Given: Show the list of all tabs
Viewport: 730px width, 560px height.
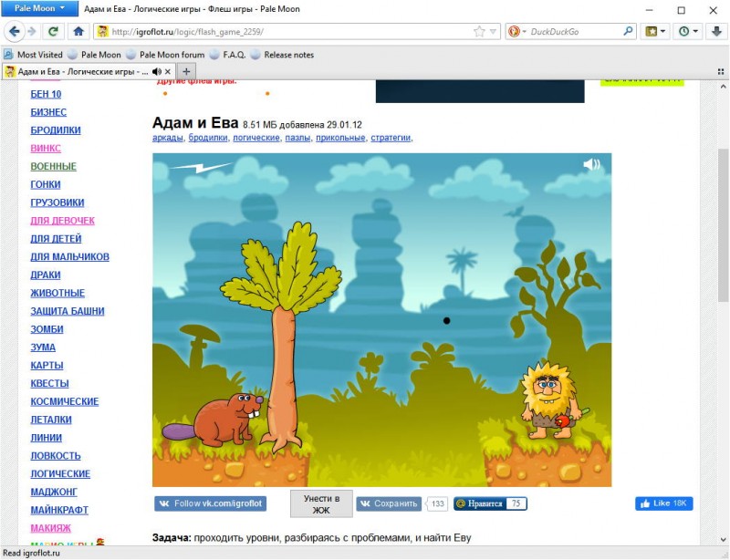Looking at the screenshot, I should pos(721,72).
